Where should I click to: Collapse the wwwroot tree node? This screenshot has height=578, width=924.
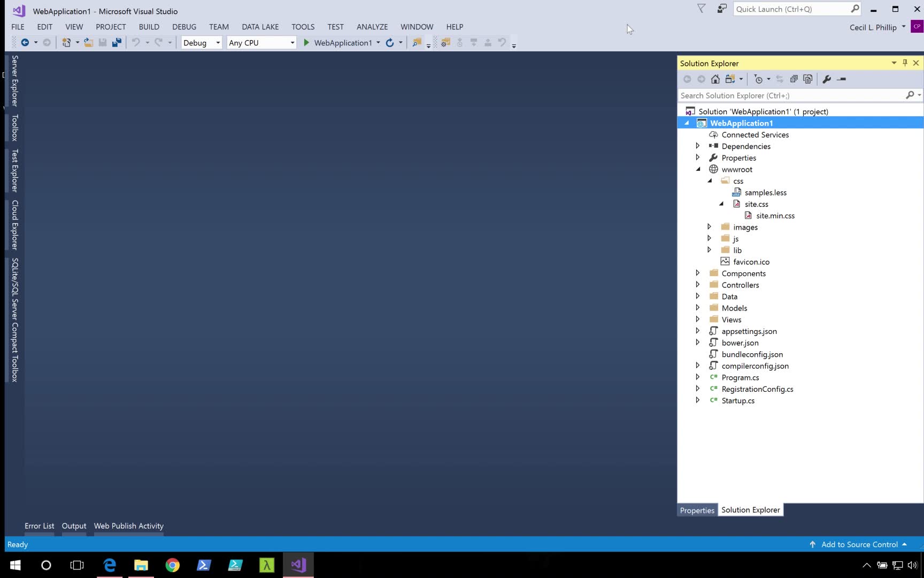698,169
